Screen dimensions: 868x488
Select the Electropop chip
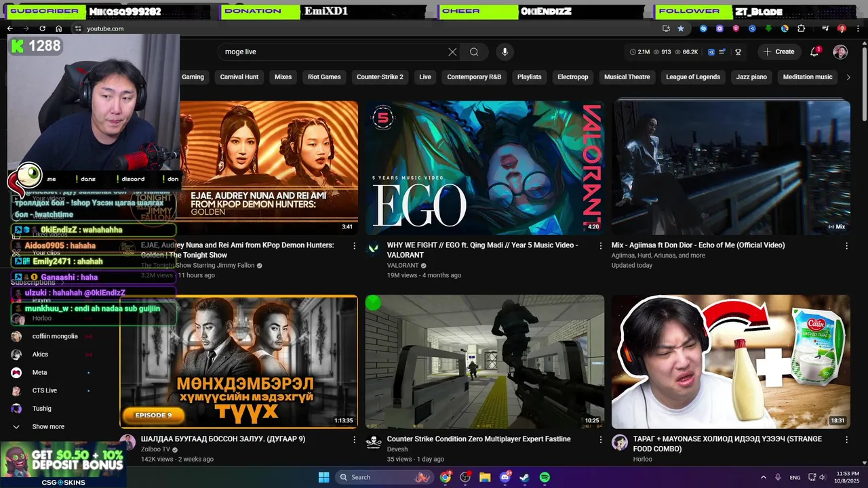click(573, 77)
